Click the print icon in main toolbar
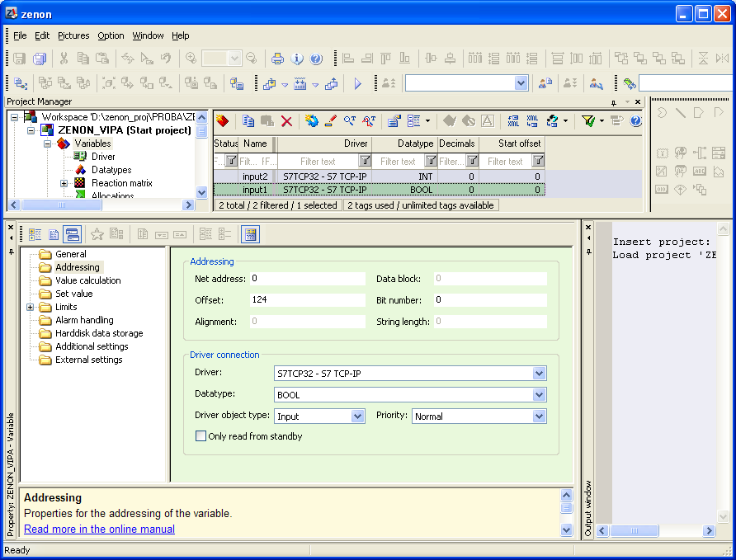Viewport: 736px width, 560px height. pos(278,59)
